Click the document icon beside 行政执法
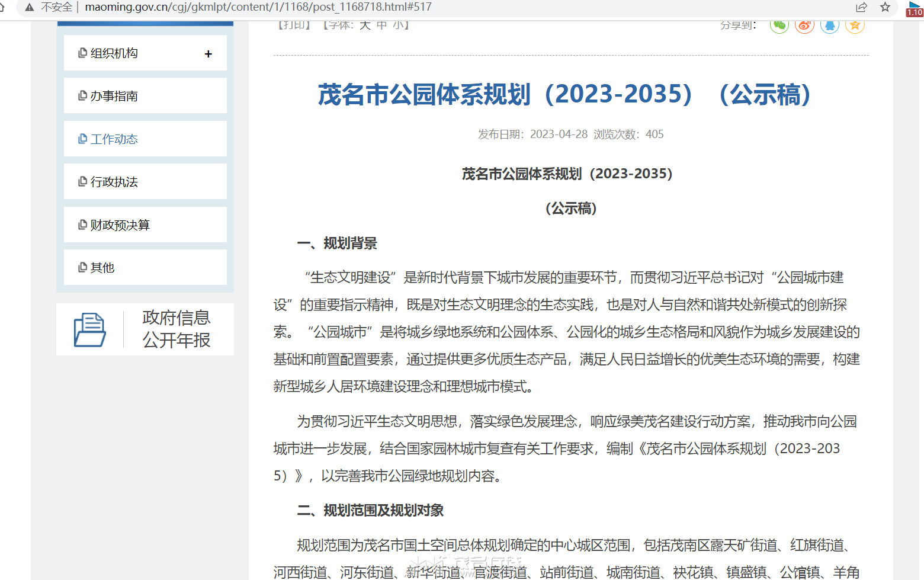The height and width of the screenshot is (580, 924). coord(83,181)
